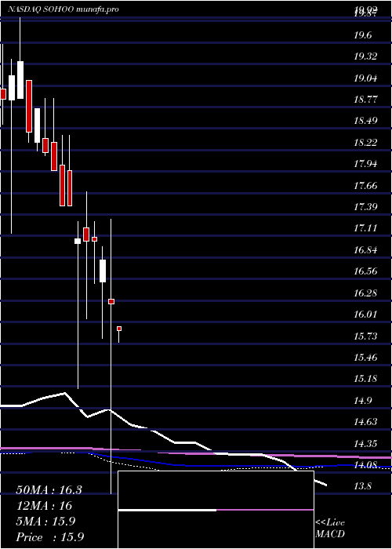Click the 18.77 price axis label

(x=365, y=100)
